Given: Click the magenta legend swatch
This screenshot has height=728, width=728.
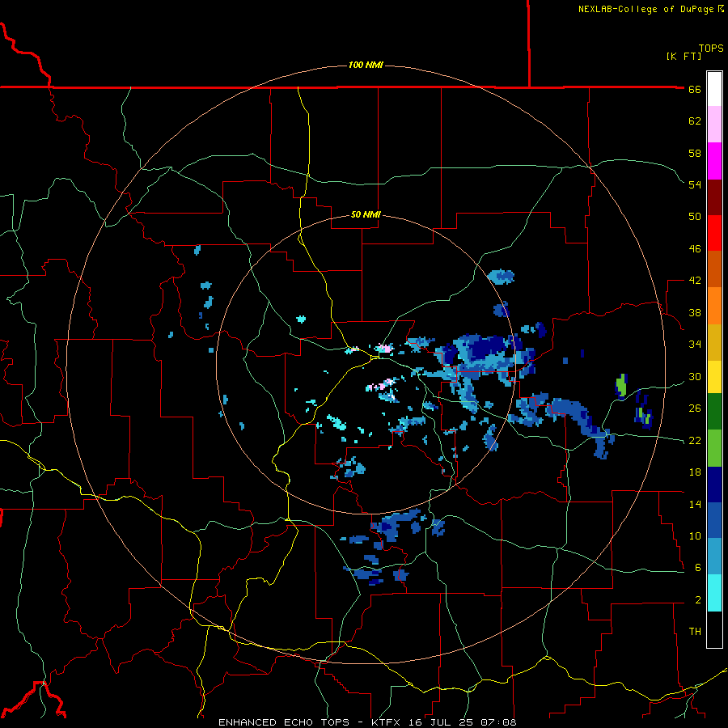Looking at the screenshot, I should click(x=714, y=161).
